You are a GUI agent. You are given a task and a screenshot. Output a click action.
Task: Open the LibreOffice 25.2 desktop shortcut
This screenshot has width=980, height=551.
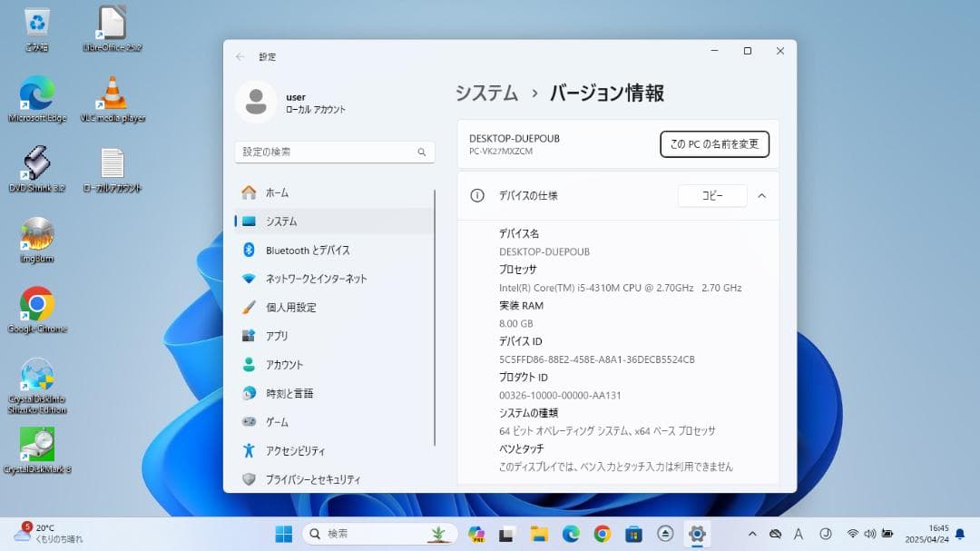point(113,29)
